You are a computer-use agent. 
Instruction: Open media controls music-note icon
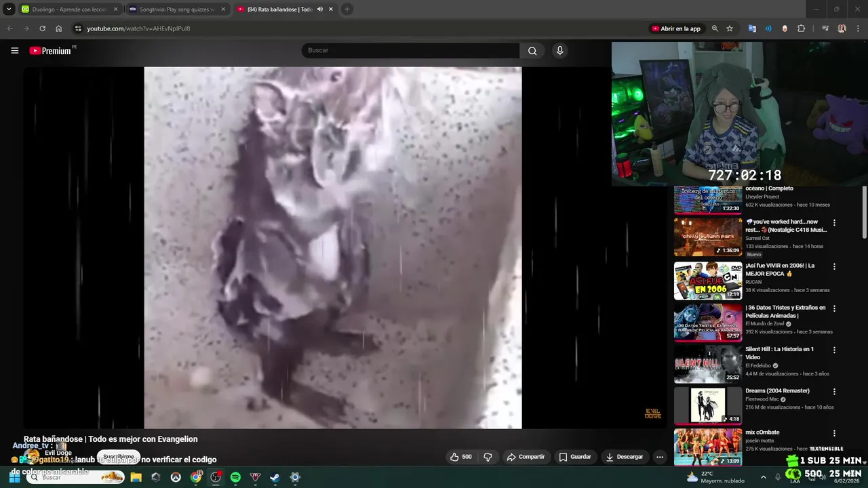825,28
